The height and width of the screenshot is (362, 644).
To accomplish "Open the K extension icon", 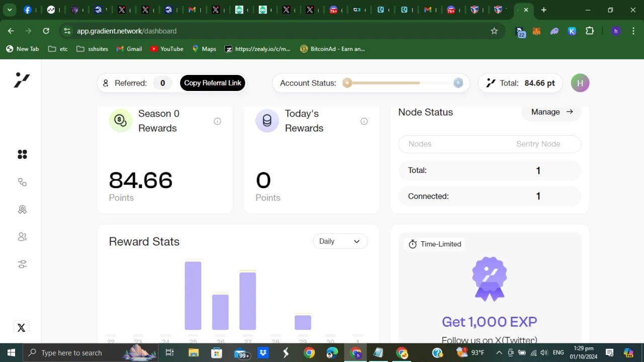I will pyautogui.click(x=572, y=31).
